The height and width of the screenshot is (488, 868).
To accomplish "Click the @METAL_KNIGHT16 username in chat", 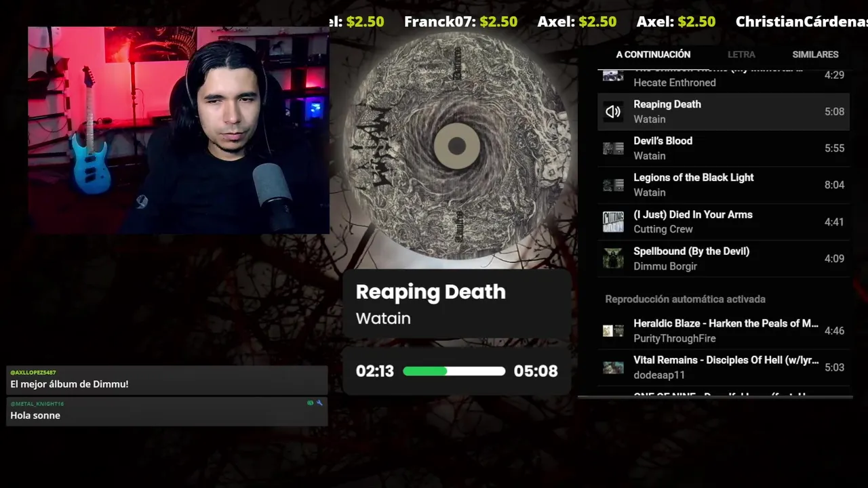I will 37,403.
